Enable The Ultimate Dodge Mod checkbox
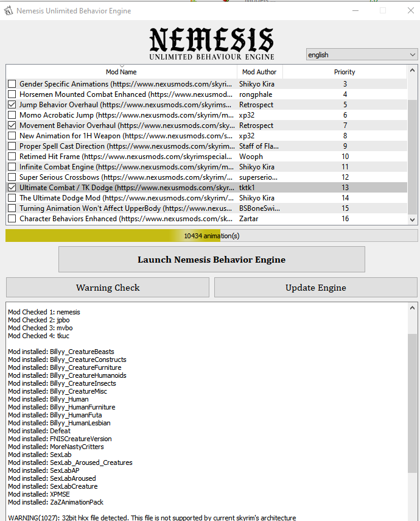The width and height of the screenshot is (420, 521). coord(12,198)
